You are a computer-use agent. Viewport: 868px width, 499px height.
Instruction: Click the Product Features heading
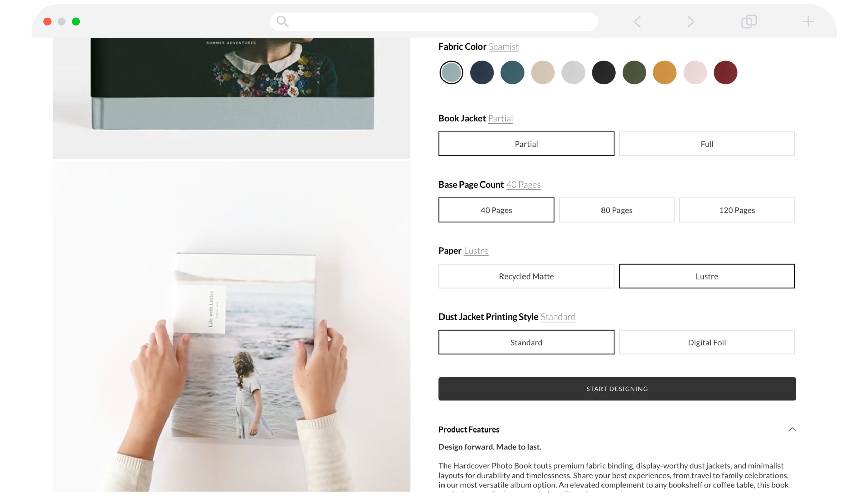pyautogui.click(x=469, y=429)
